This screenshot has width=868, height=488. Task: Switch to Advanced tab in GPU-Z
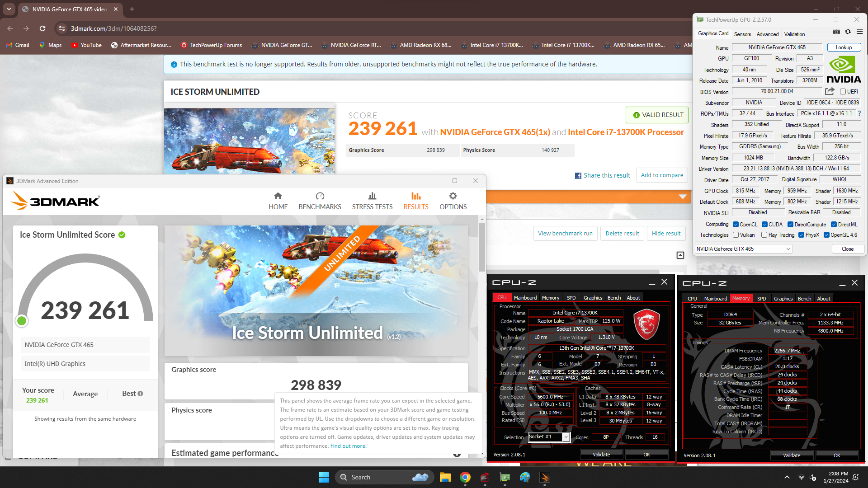click(768, 34)
